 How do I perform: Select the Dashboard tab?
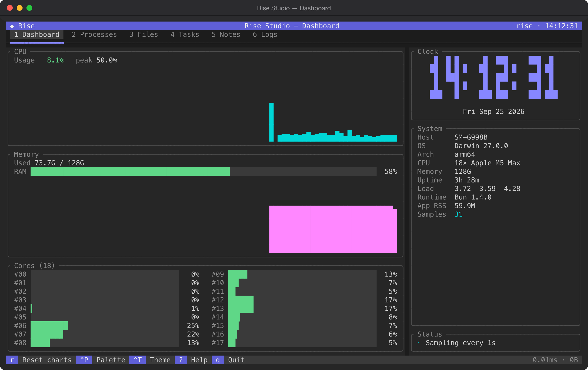[37, 35]
